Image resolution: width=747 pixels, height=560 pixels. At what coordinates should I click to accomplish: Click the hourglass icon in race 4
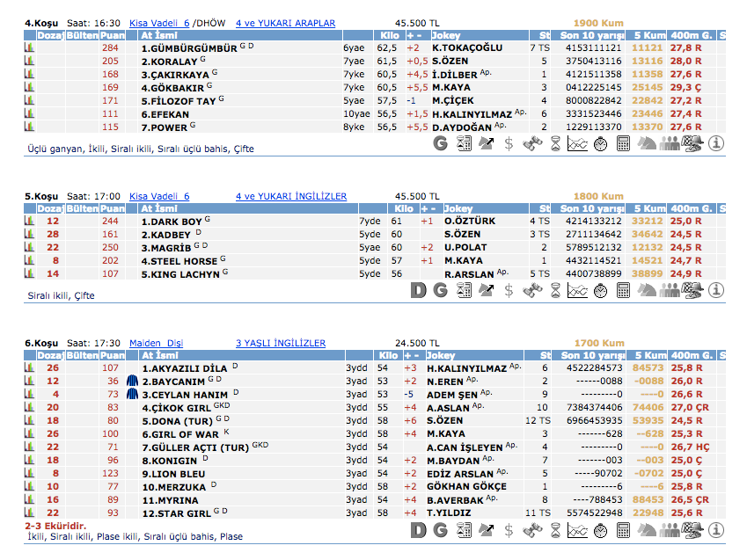(x=554, y=143)
